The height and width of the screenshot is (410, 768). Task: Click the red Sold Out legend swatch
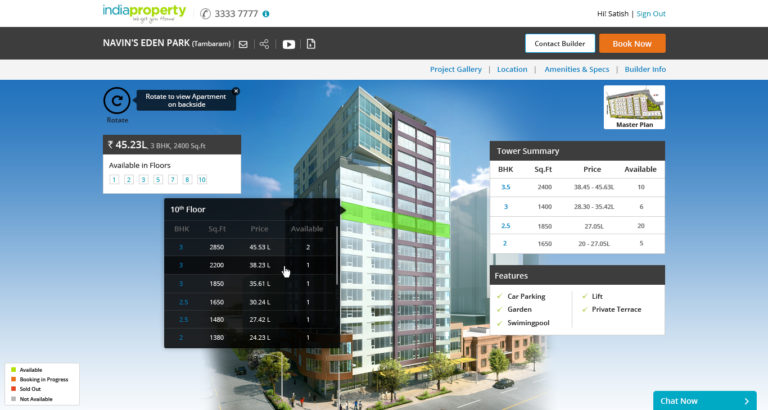pyautogui.click(x=13, y=389)
